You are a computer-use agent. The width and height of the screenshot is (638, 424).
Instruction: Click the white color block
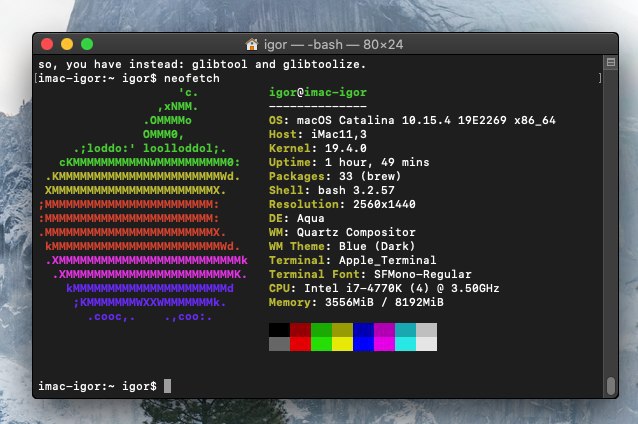[426, 344]
